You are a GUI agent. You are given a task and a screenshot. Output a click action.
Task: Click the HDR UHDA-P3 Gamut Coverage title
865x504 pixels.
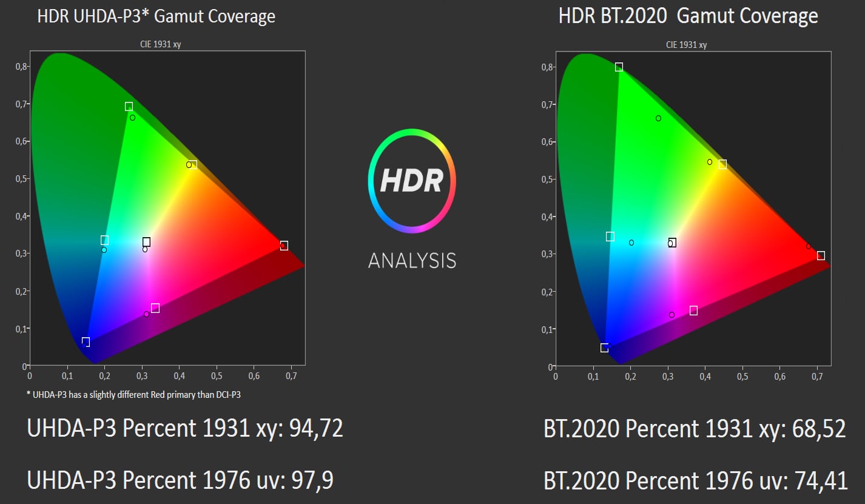tap(156, 16)
